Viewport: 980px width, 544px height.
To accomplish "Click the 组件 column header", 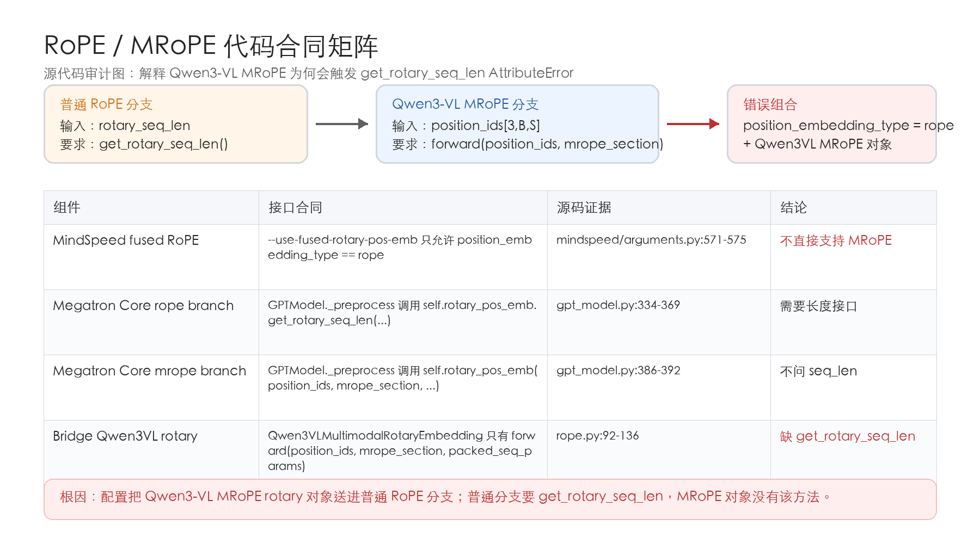I will pyautogui.click(x=151, y=207).
